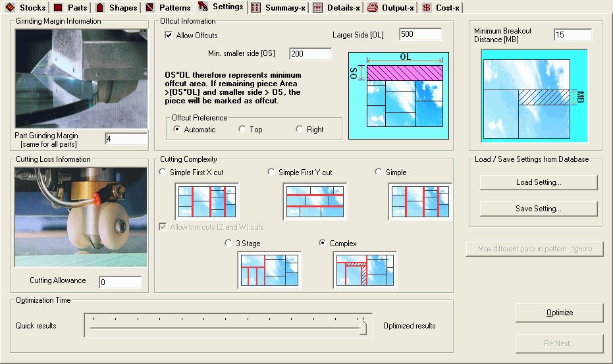Click the grinding margin photo

[x=81, y=79]
